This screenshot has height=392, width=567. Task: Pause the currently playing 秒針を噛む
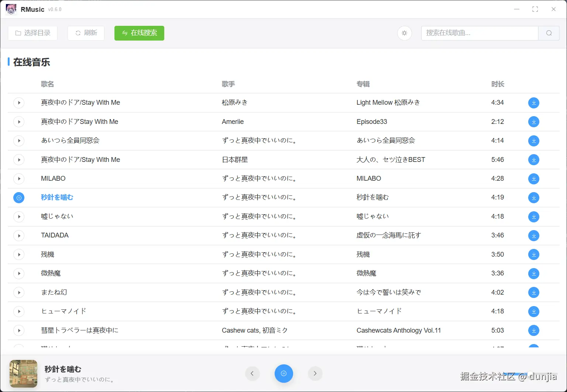click(x=19, y=198)
